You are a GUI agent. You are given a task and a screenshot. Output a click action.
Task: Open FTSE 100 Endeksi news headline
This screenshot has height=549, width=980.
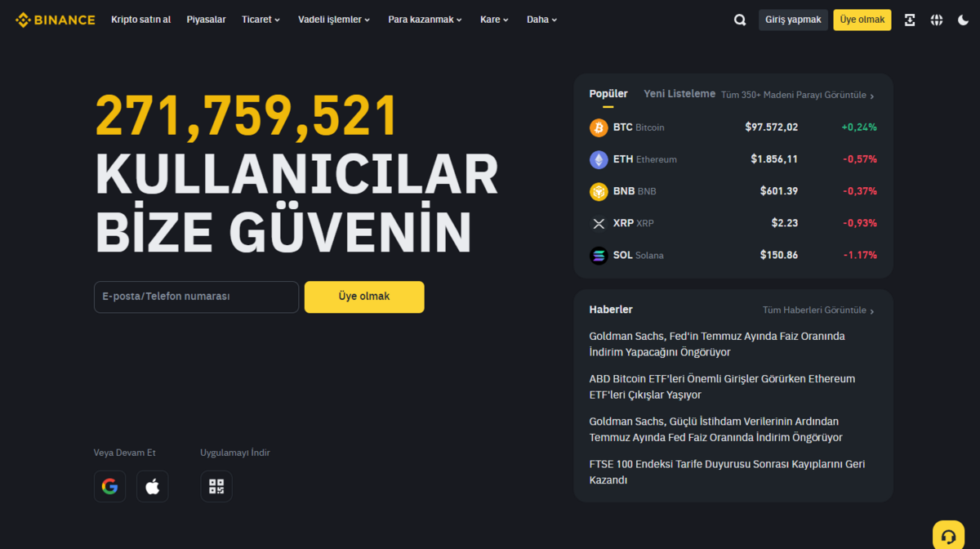(x=727, y=472)
